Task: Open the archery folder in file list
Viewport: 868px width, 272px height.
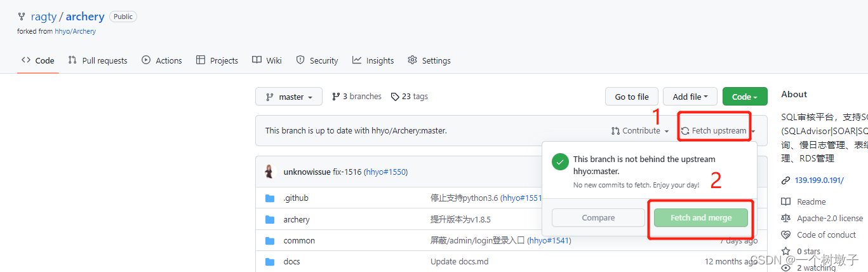Action: point(297,219)
